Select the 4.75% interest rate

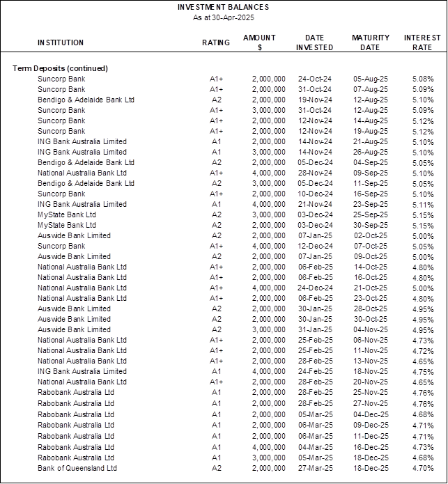[423, 372]
